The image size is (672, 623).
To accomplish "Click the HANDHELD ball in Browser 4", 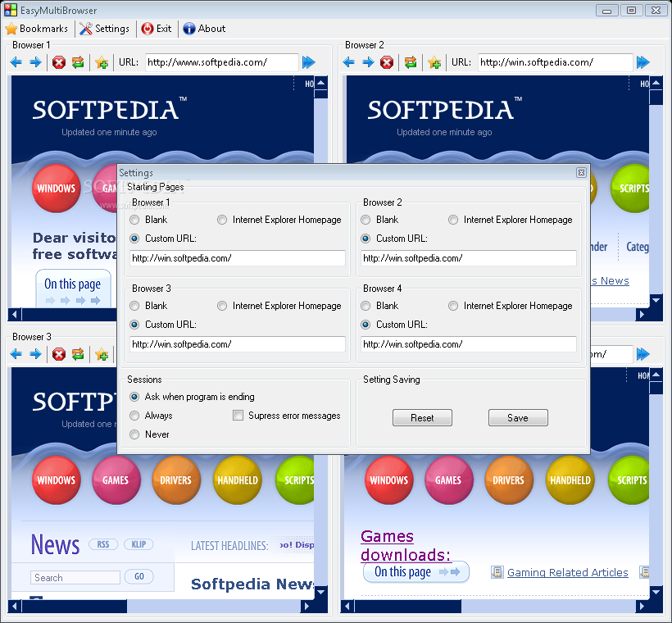I will click(570, 480).
